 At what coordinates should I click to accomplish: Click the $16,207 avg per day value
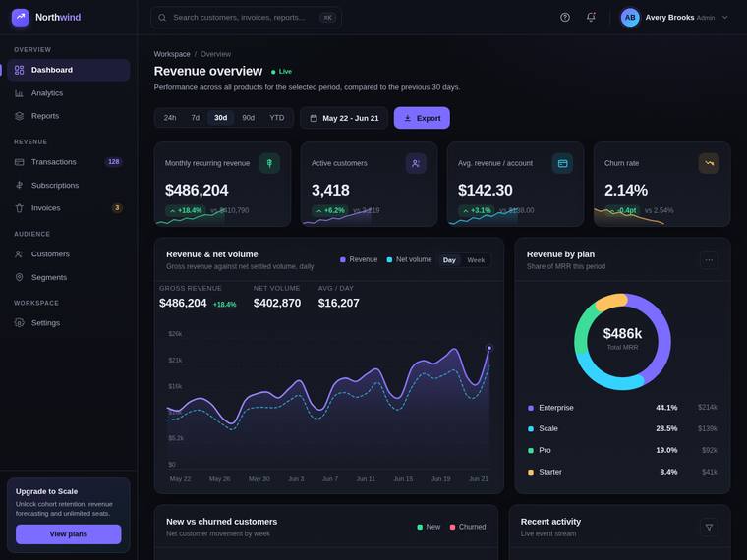(339, 303)
